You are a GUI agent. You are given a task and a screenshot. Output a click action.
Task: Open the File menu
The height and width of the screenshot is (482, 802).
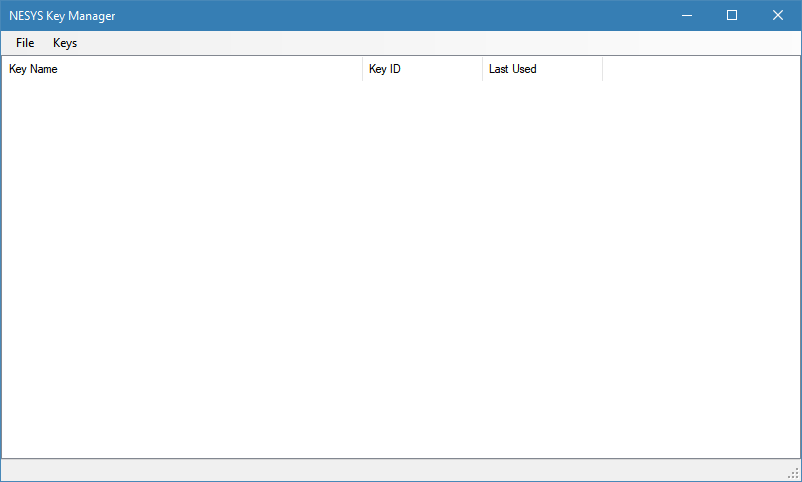pyautogui.click(x=25, y=43)
